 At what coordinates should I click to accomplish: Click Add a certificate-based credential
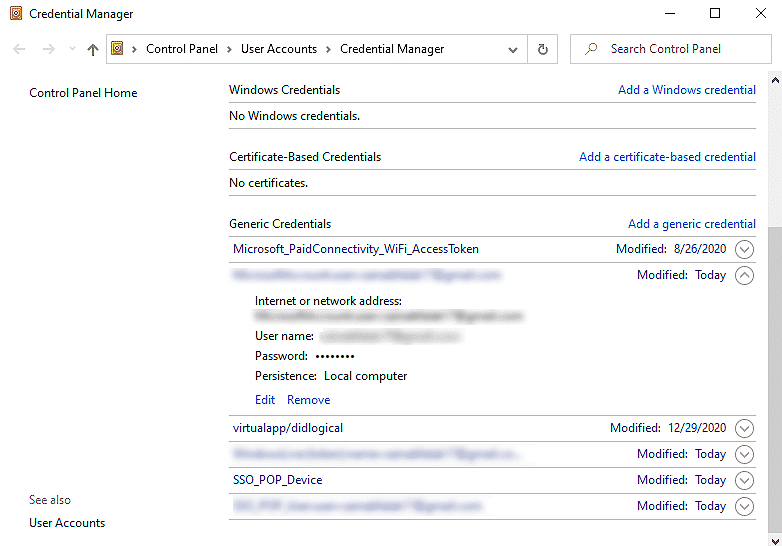click(x=667, y=157)
